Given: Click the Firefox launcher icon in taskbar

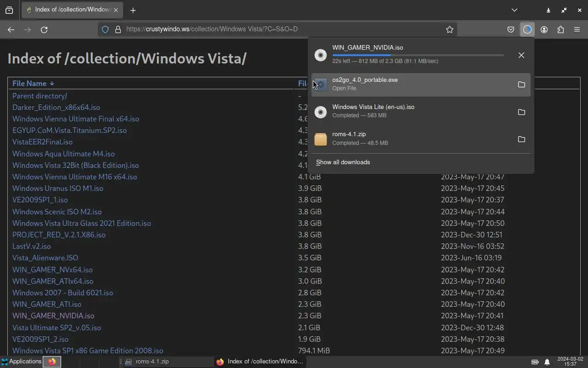Looking at the screenshot, I should 52,362.
